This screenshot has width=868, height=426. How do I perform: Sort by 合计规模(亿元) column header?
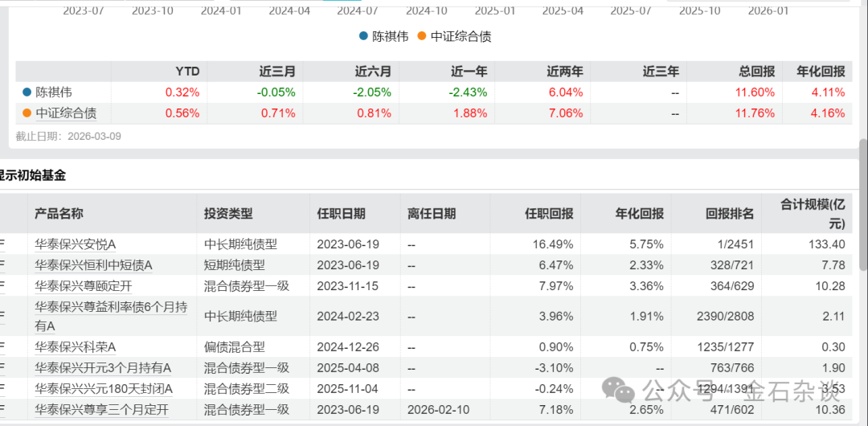813,214
